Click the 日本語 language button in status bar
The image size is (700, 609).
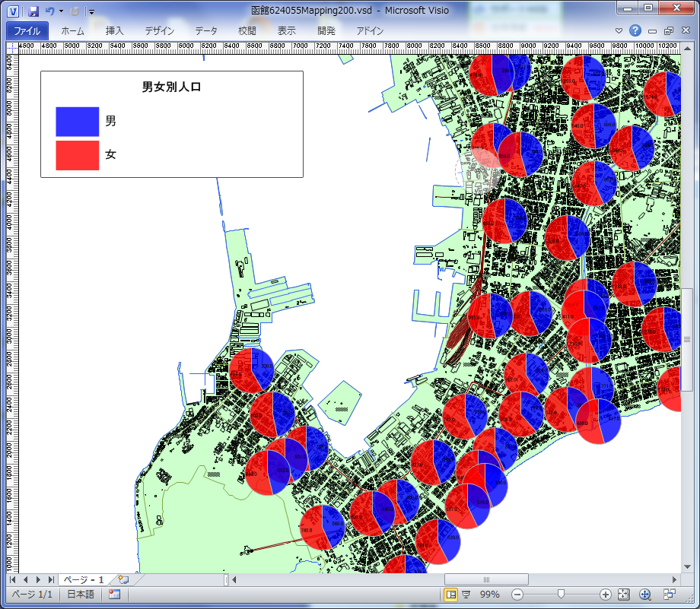point(79,595)
